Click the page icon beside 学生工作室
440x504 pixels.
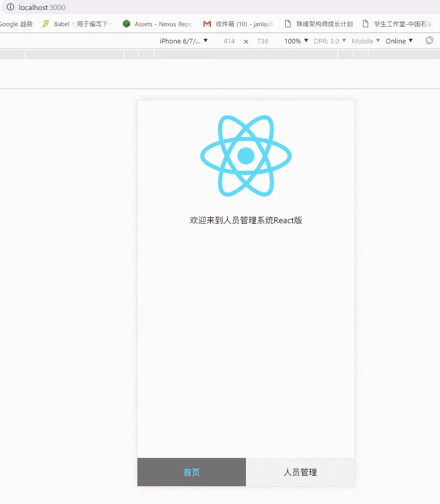click(x=366, y=24)
